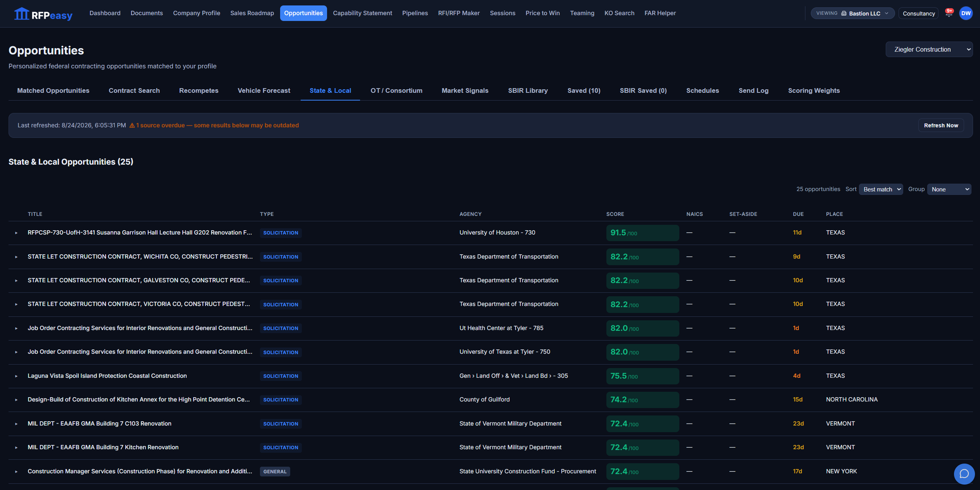The image size is (980, 490).
Task: Open the notifications bell icon
Action: [x=949, y=14]
